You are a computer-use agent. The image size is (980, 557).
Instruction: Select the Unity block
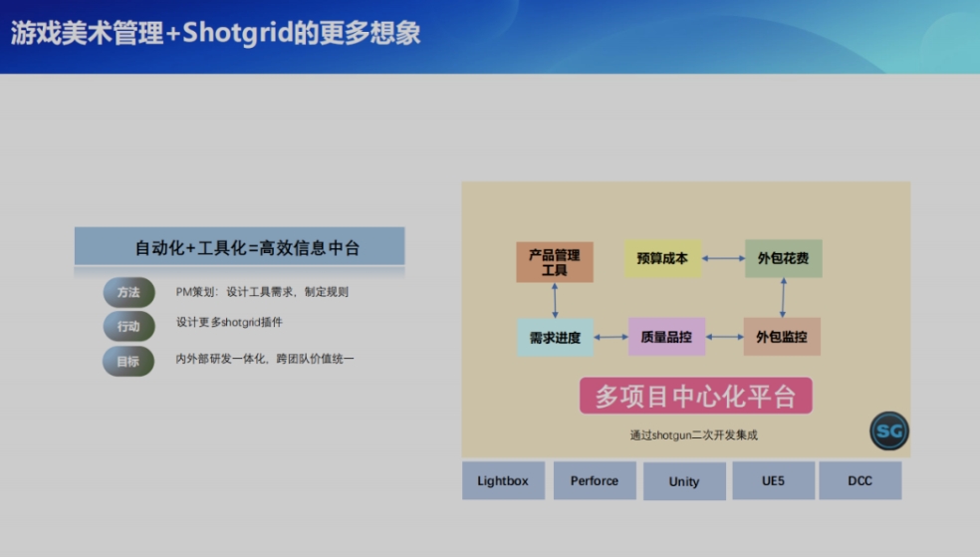[684, 481]
